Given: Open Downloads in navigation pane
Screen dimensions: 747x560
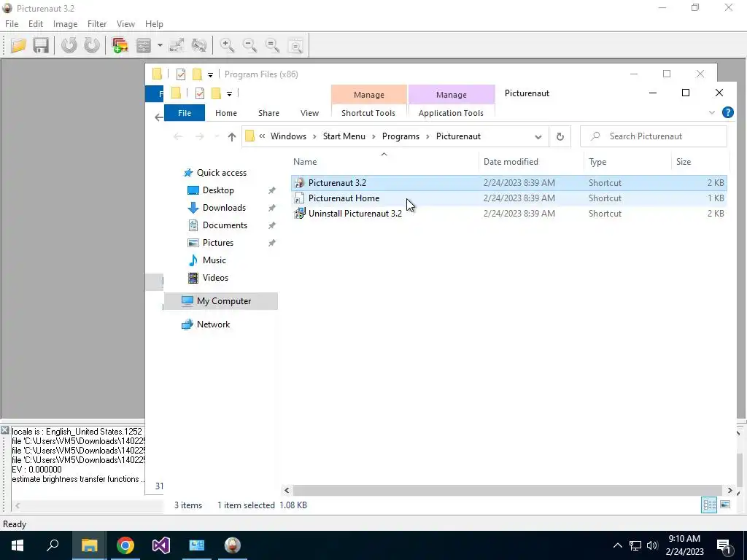Looking at the screenshot, I should coord(224,208).
